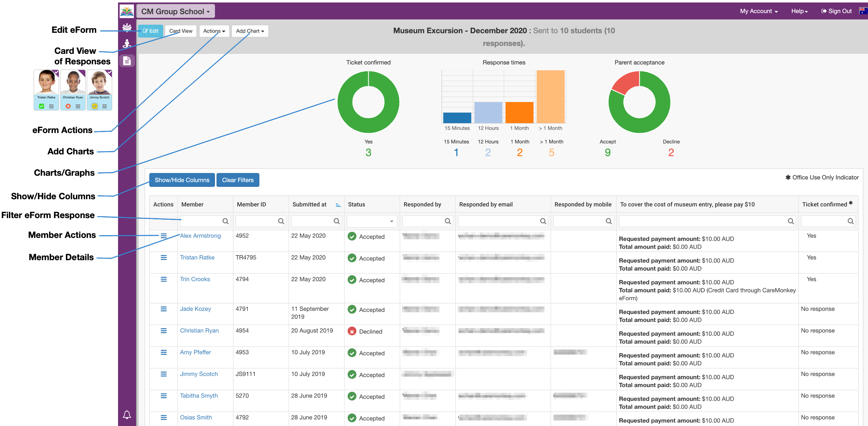Toggle yellow checkbox on Jimmy Scotch's card
This screenshot has height=426, width=868.
click(x=95, y=106)
